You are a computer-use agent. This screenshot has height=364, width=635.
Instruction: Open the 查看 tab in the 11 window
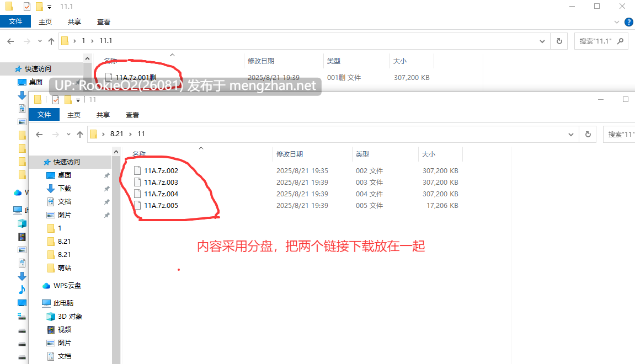click(132, 115)
